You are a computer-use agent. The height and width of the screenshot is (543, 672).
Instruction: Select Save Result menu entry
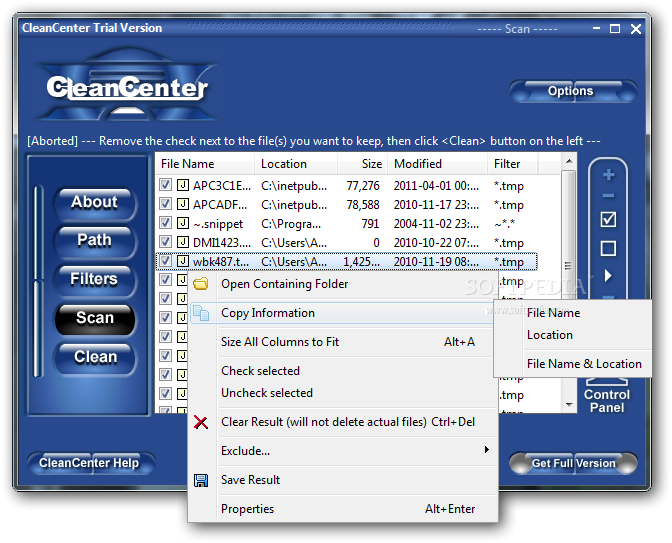coord(343,480)
